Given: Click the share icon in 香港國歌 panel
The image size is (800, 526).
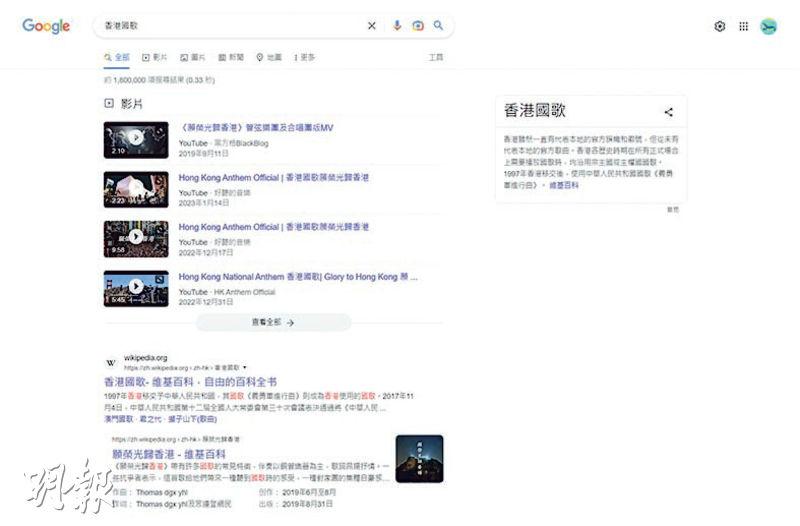Looking at the screenshot, I should 669,112.
